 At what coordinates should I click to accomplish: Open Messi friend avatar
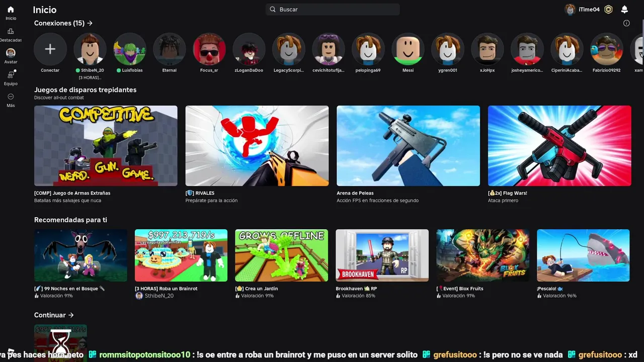point(408,49)
